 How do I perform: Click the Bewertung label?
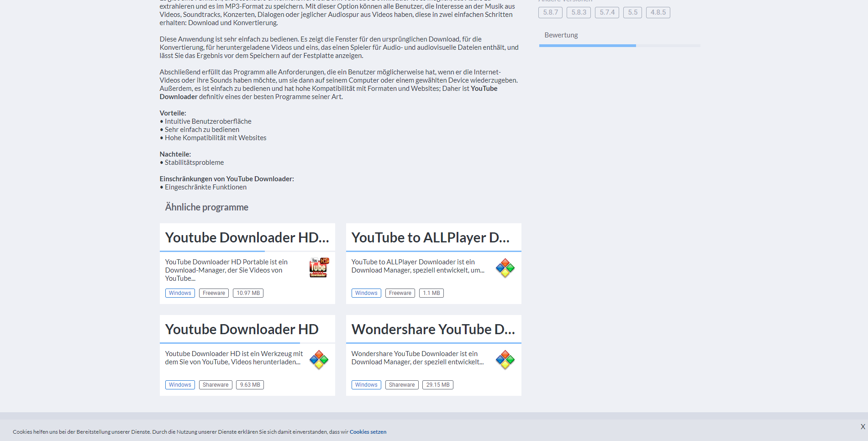pyautogui.click(x=561, y=35)
